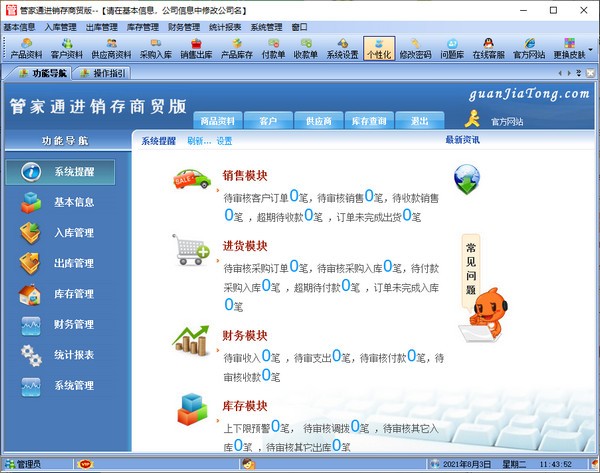Viewport: 600px width, 473px height.
Task: Open 销售出库 toolbar icon
Action: [196, 49]
